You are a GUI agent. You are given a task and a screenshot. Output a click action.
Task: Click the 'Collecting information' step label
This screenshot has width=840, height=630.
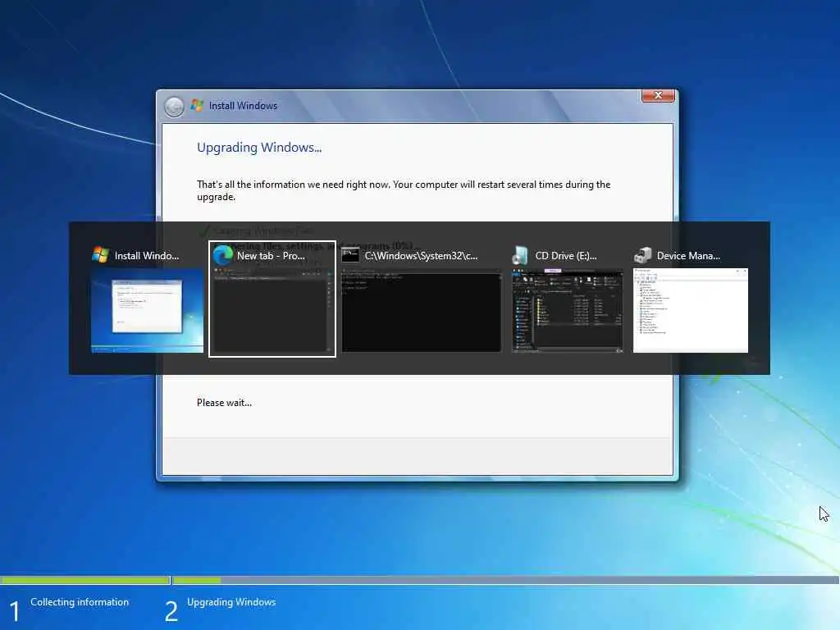[x=80, y=602]
